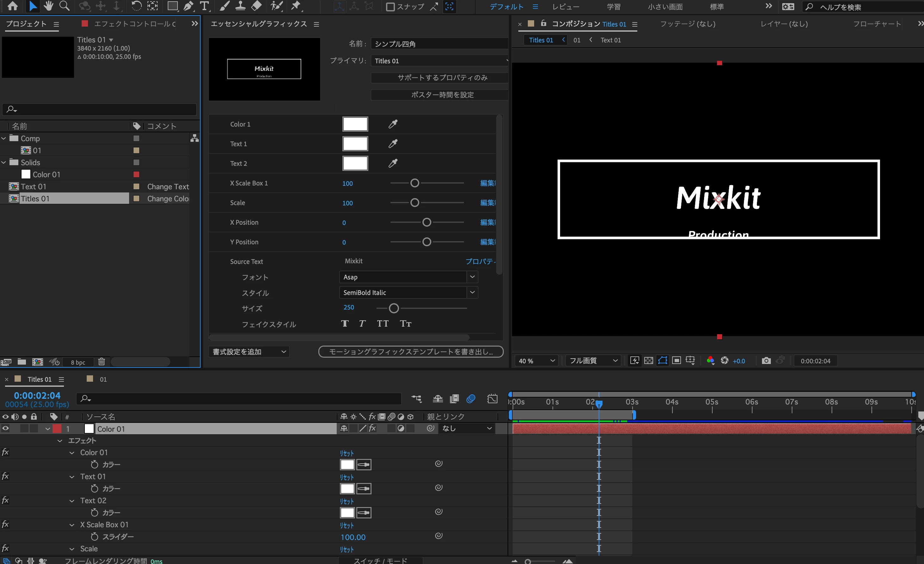Image resolution: width=924 pixels, height=564 pixels.
Task: Click the Set Poster Time button
Action: pyautogui.click(x=442, y=95)
